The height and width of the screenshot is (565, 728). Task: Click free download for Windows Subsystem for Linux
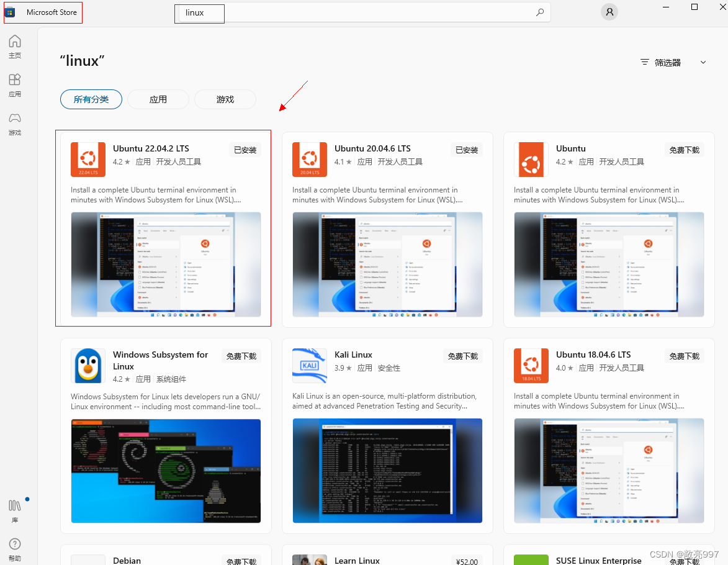pos(241,356)
